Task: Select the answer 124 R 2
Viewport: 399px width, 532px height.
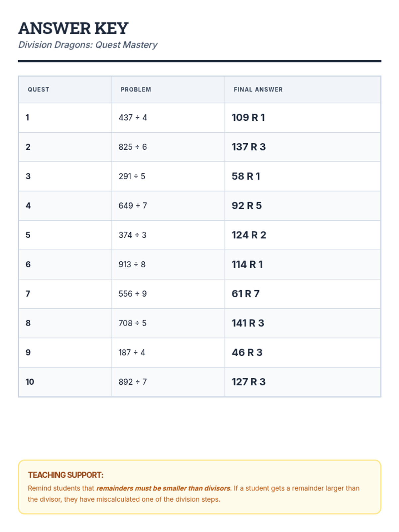Action: [x=249, y=235]
